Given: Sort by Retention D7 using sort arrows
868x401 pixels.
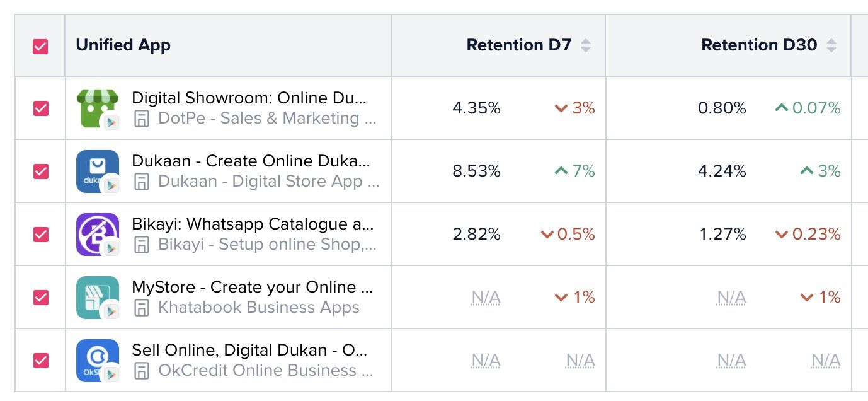Looking at the screenshot, I should [x=586, y=45].
